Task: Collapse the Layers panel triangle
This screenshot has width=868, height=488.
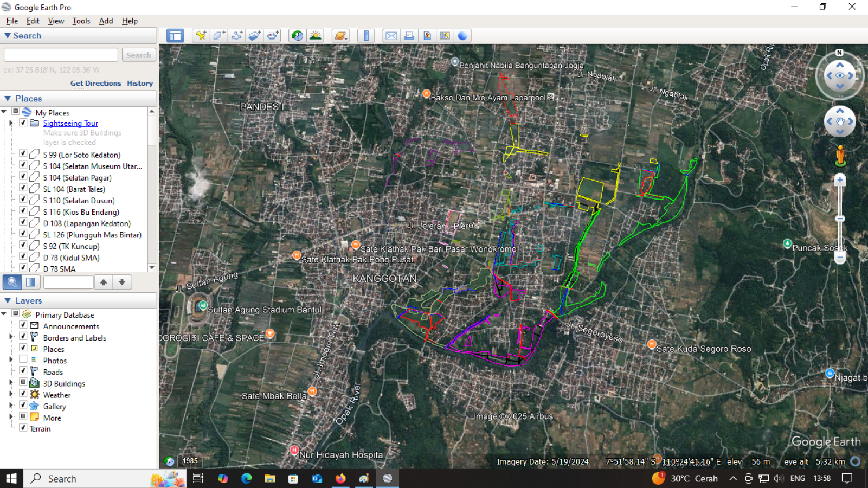Action: point(8,300)
